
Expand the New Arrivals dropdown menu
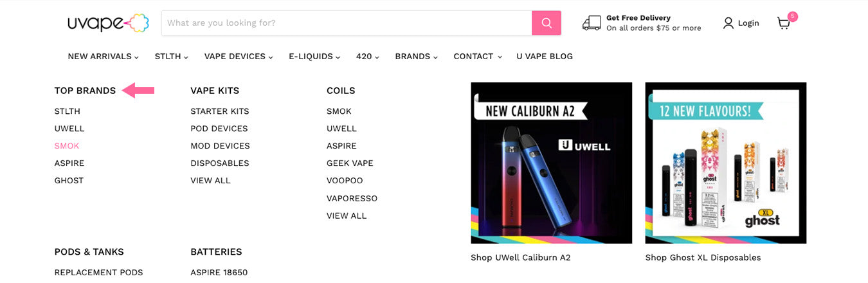103,57
